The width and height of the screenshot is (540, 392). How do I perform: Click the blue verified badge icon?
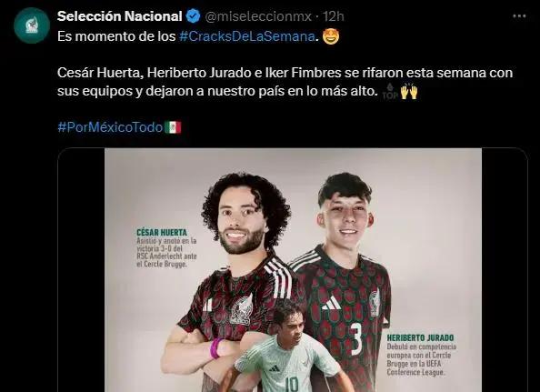coord(193,16)
